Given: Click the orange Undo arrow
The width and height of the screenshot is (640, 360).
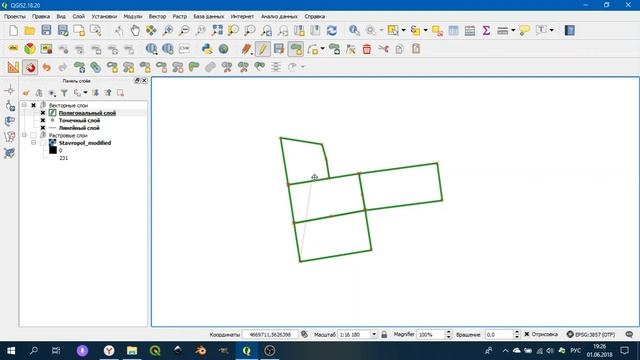Looking at the screenshot, I should pyautogui.click(x=46, y=67).
